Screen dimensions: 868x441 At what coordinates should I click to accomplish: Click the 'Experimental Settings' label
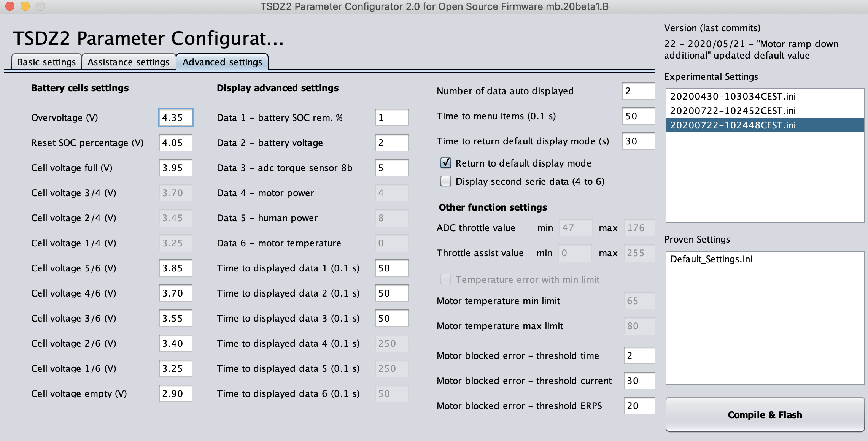(x=711, y=76)
